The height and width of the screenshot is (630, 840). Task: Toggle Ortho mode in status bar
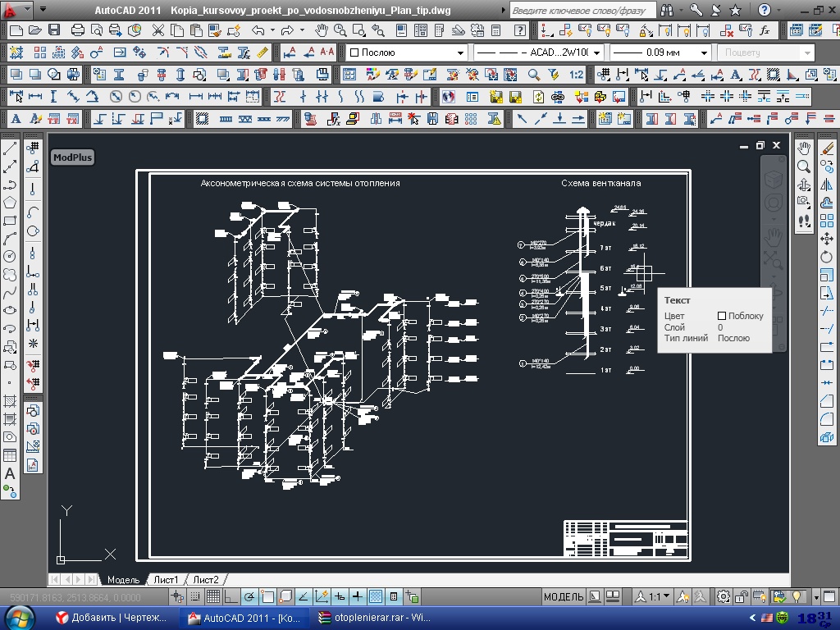pyautogui.click(x=231, y=596)
